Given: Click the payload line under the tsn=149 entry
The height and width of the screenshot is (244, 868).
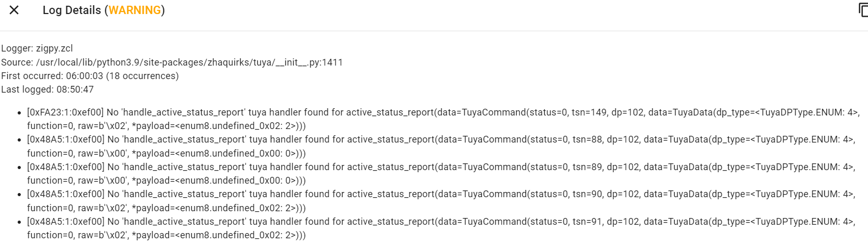Looking at the screenshot, I should (166, 126).
